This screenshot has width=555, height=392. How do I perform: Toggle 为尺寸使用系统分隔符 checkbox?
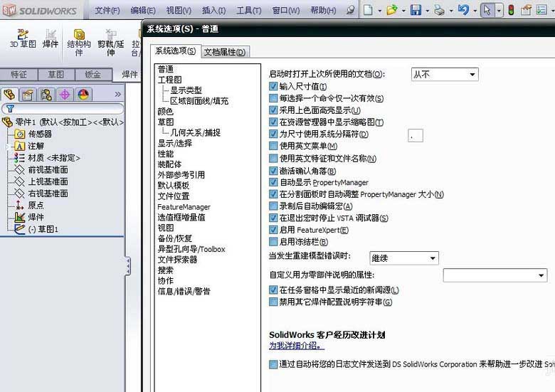tap(273, 134)
